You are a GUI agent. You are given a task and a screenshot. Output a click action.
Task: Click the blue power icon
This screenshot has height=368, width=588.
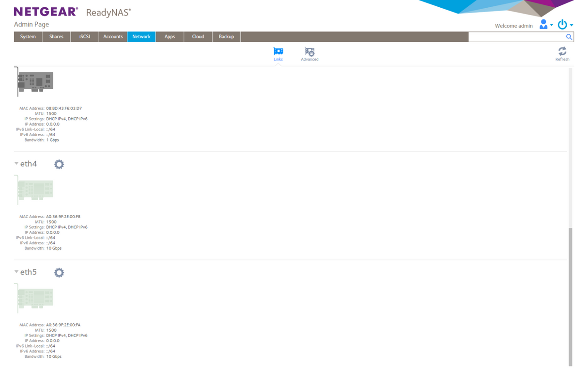tap(562, 24)
